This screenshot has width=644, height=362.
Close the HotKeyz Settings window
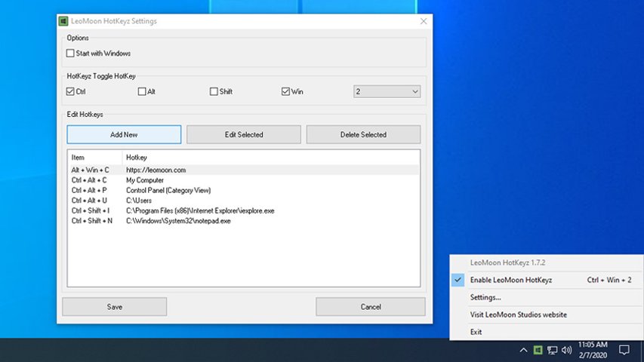(424, 21)
